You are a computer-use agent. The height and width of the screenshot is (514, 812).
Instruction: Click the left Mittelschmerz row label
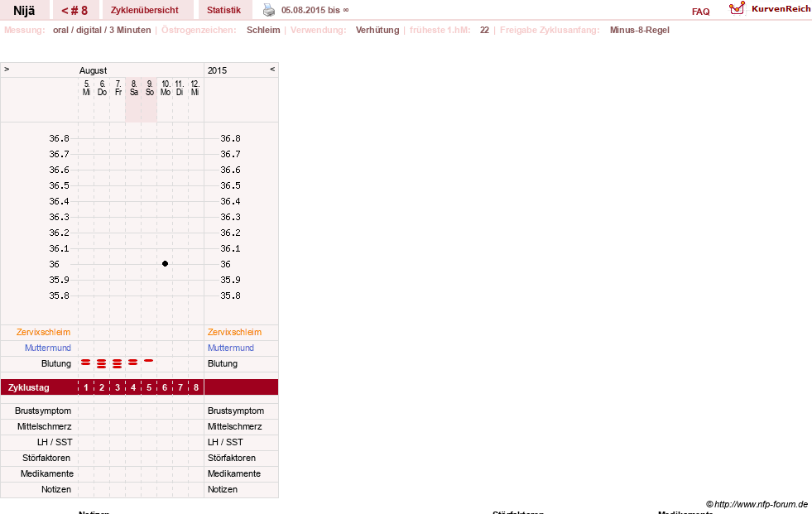tap(44, 426)
